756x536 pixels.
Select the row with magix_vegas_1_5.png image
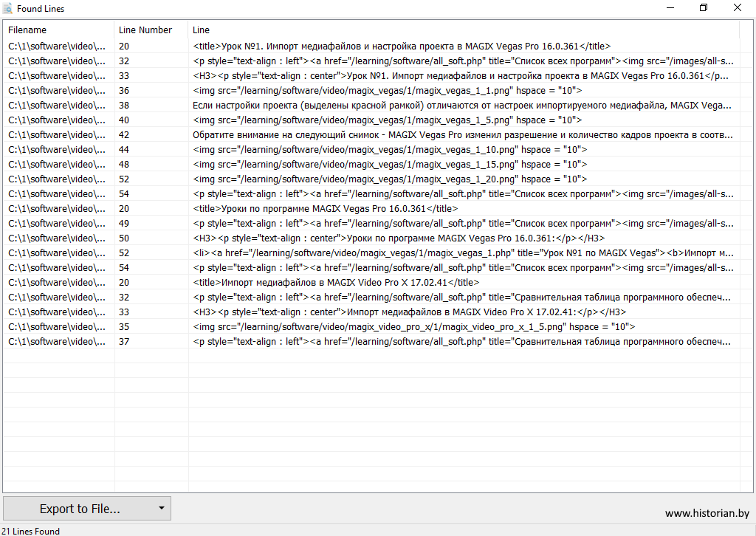point(387,120)
